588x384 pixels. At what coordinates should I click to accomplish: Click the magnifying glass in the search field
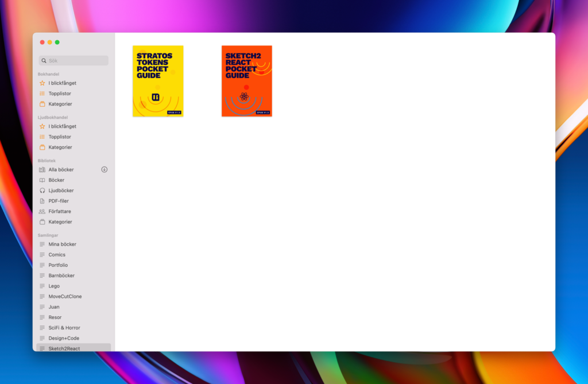pyautogui.click(x=44, y=61)
